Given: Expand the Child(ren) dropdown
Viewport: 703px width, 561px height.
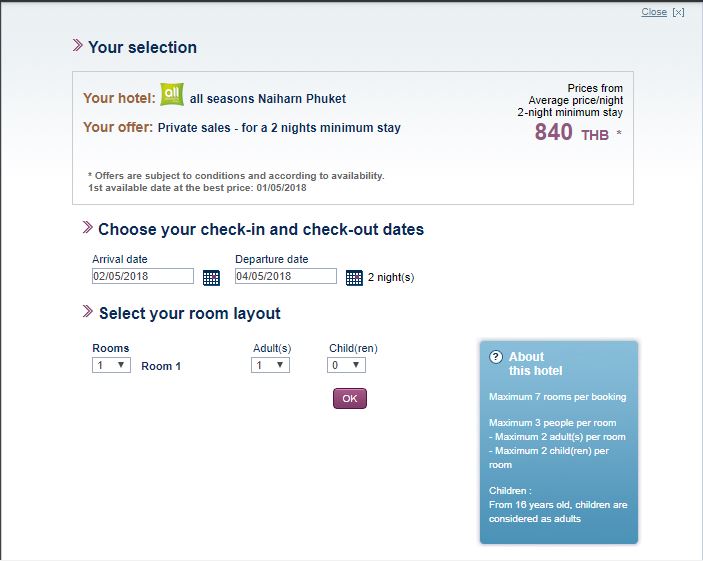Looking at the screenshot, I should (346, 365).
